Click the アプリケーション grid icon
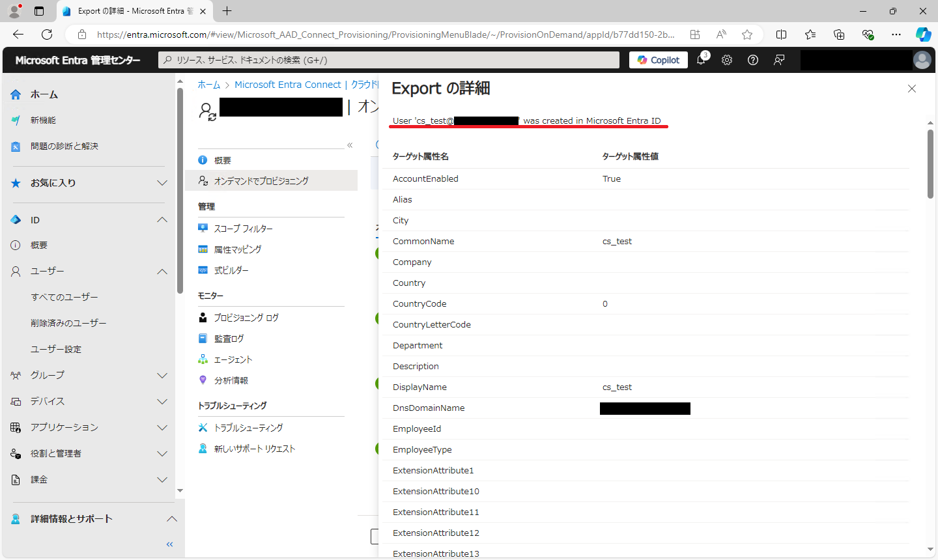The image size is (938, 560). coord(16,428)
